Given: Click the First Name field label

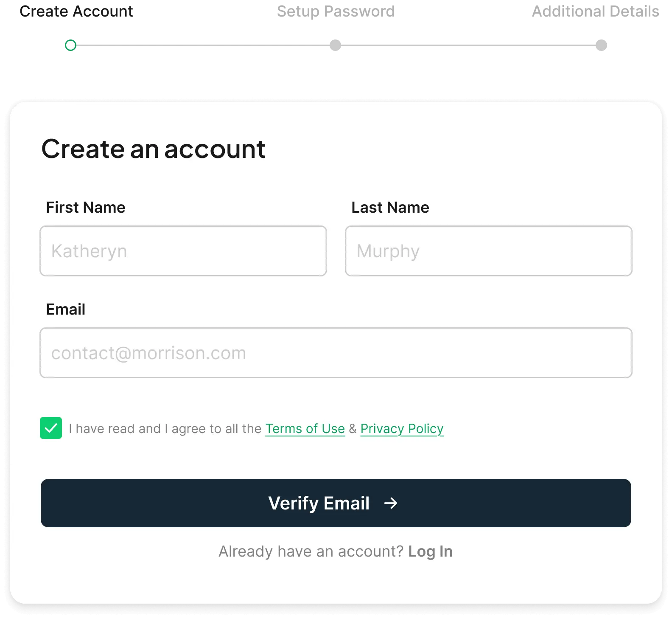Looking at the screenshot, I should click(x=86, y=208).
